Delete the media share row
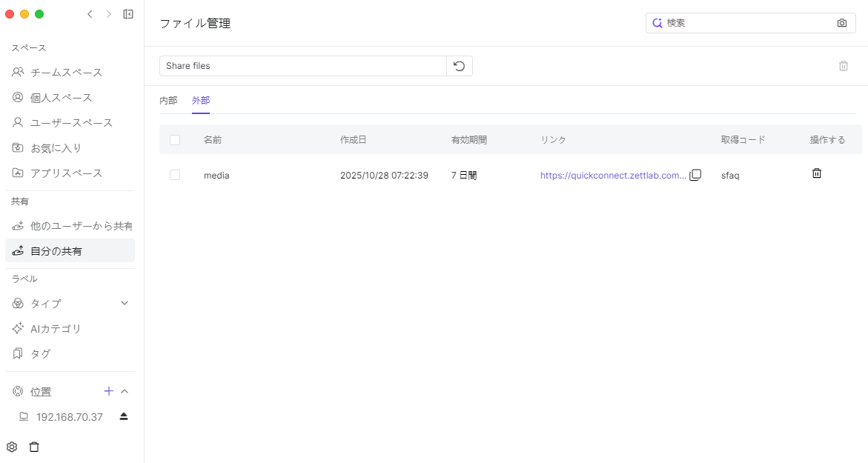 click(x=817, y=173)
